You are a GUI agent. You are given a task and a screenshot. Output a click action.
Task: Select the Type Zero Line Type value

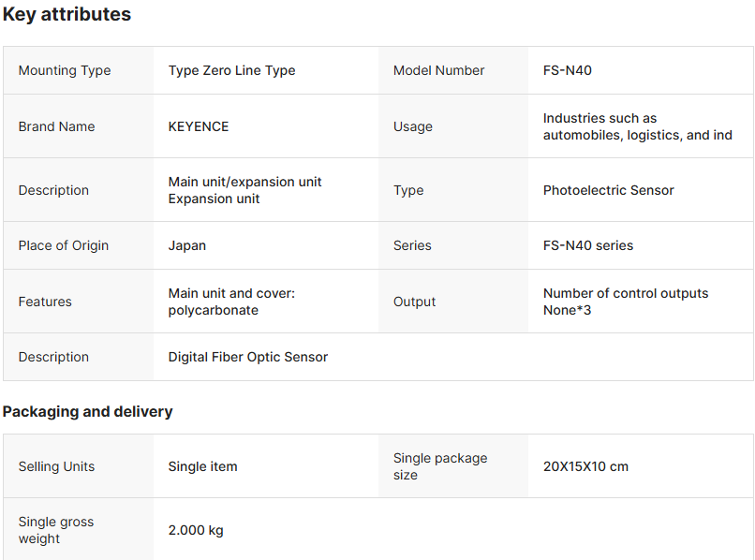(x=231, y=70)
